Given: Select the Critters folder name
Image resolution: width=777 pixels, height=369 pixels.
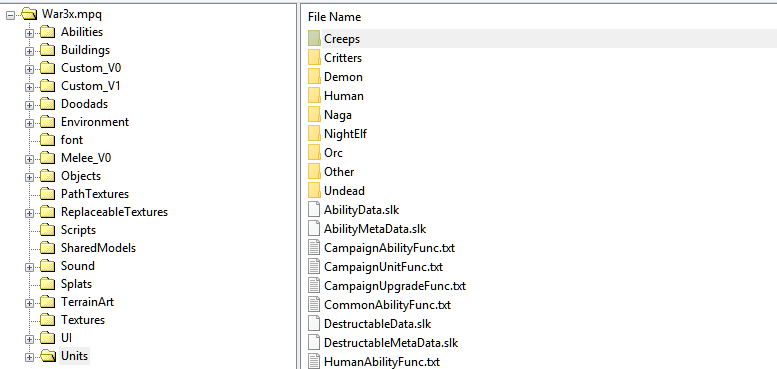Looking at the screenshot, I should pos(343,58).
